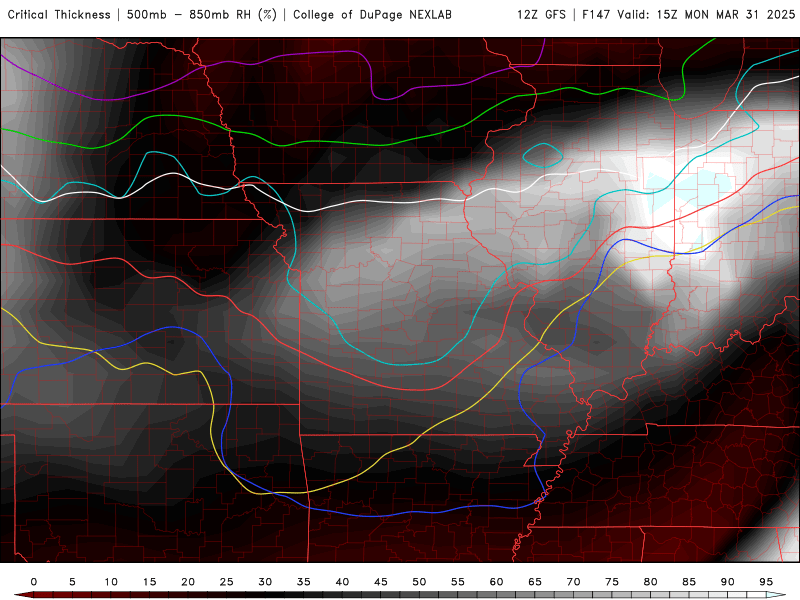The image size is (800, 600).
Task: Click the 50 value on the color scale
Action: coord(419,582)
